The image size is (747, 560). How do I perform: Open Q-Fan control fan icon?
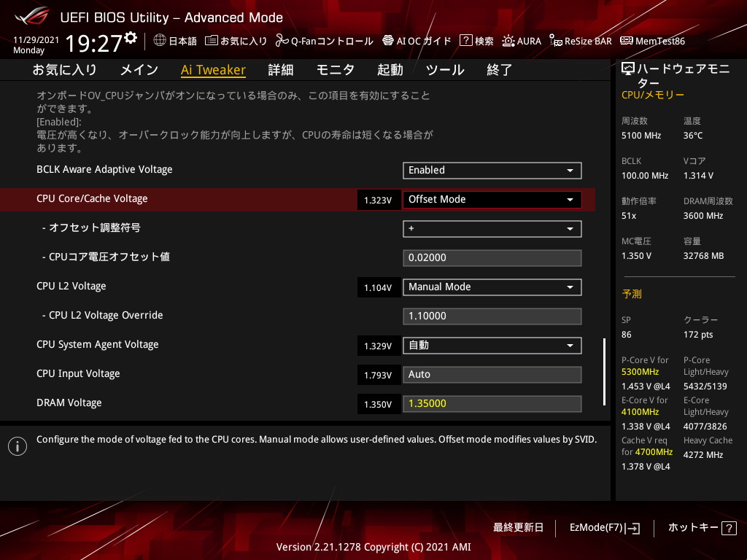(282, 41)
